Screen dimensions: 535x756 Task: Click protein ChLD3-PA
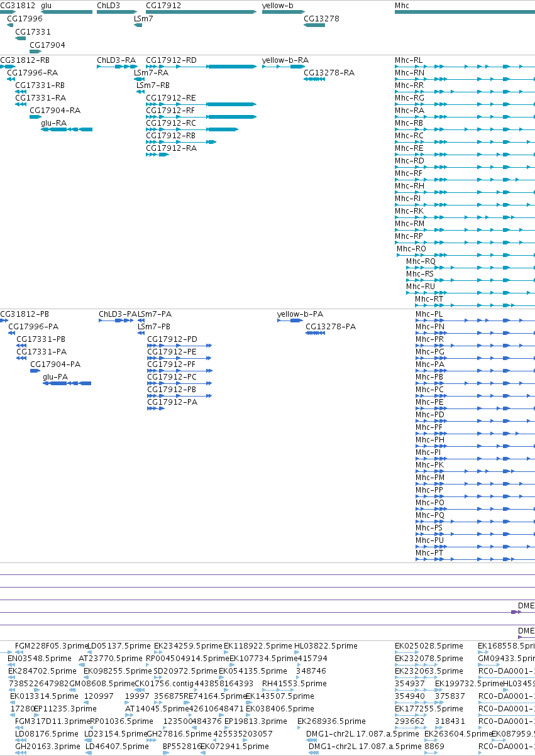point(118,314)
